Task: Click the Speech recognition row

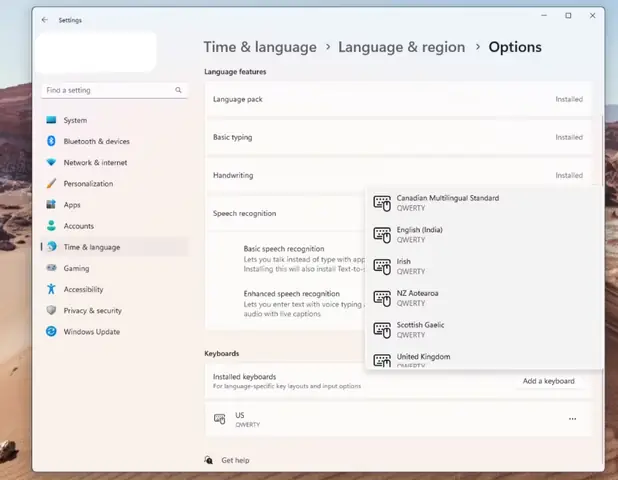Action: coord(285,213)
